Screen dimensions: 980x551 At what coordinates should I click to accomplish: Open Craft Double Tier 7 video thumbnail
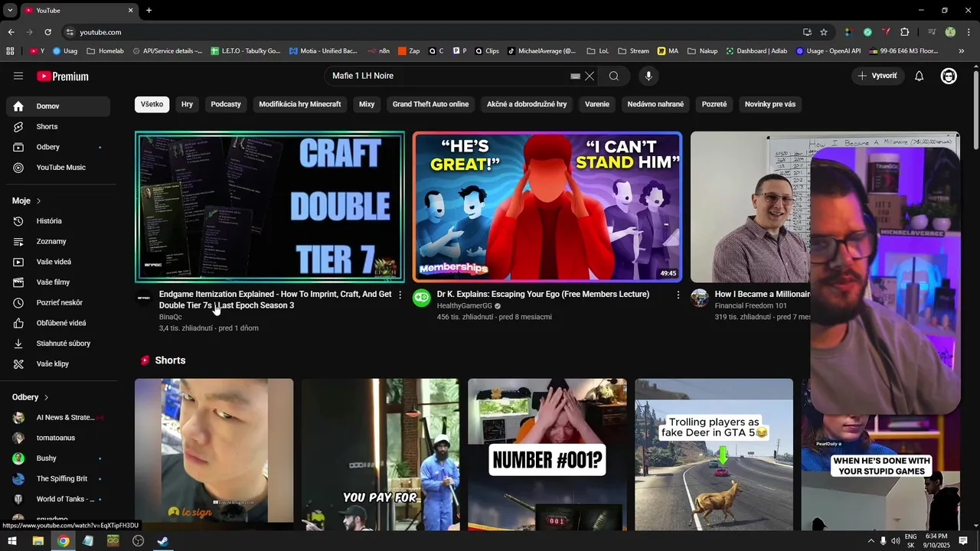click(x=269, y=207)
